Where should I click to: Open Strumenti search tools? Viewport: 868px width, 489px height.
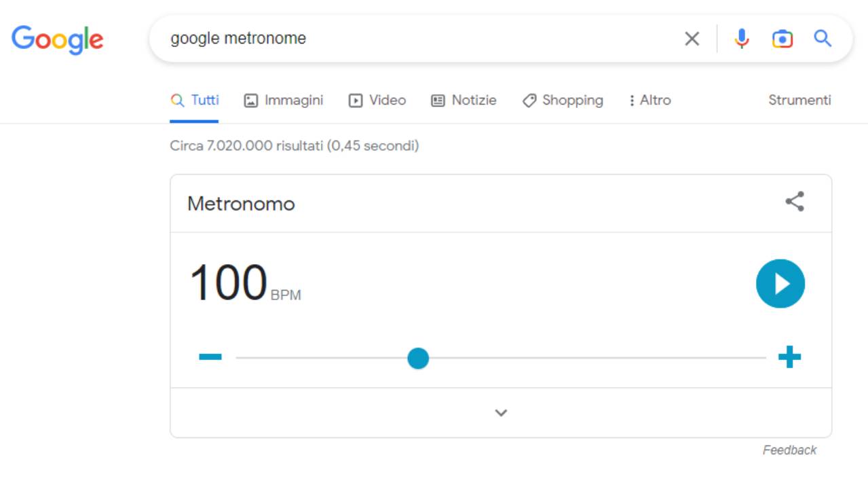[799, 101]
